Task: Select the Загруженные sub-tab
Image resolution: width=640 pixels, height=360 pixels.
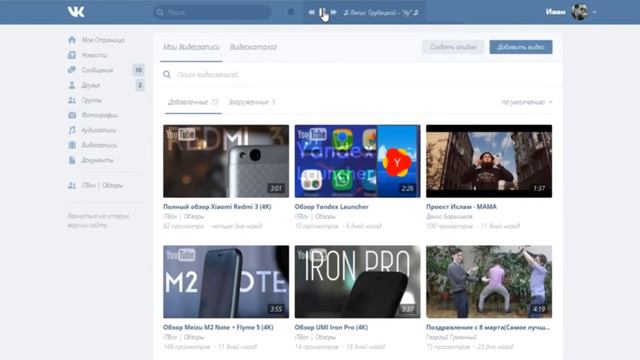Action: click(x=251, y=102)
